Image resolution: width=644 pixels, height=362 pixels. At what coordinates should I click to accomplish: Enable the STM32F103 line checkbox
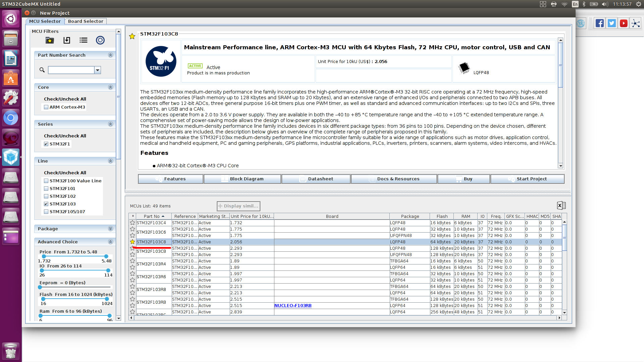pos(46,204)
